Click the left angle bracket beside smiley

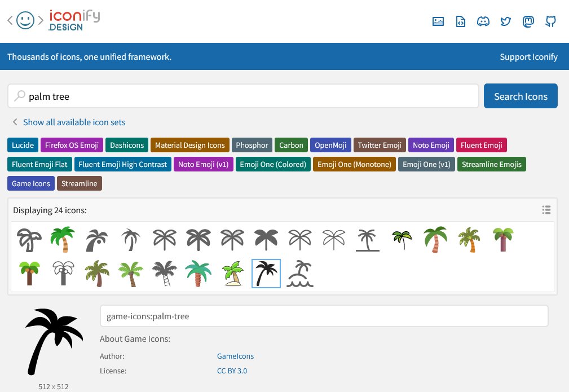click(x=10, y=20)
